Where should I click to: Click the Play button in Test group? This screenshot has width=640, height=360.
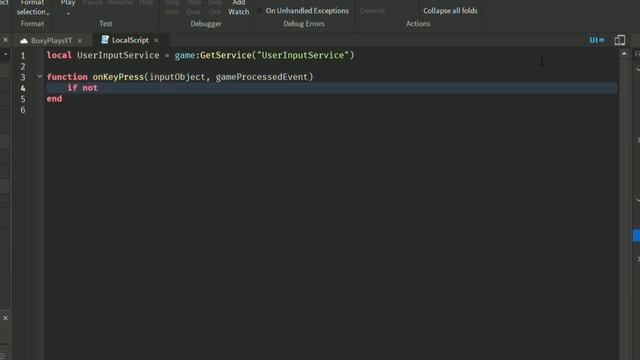click(68, 3)
